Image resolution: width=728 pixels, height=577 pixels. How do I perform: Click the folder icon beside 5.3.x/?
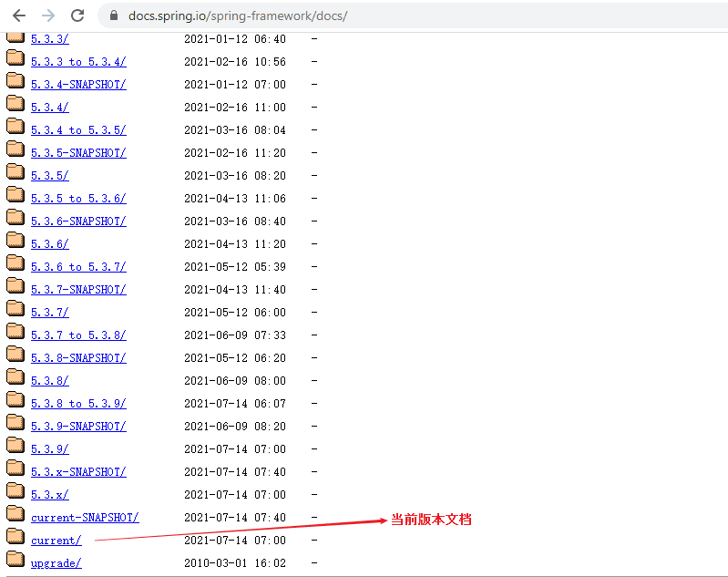point(15,490)
